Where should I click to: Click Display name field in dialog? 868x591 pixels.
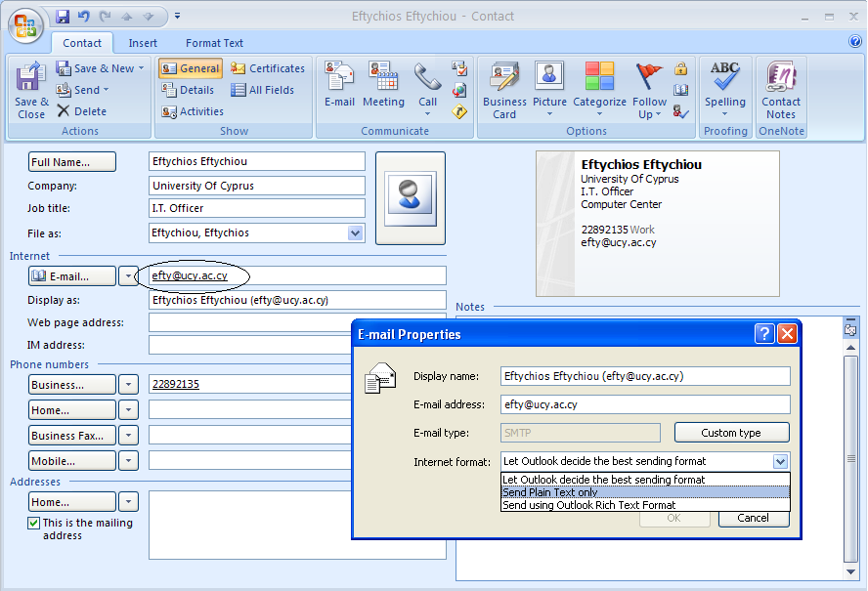click(645, 376)
